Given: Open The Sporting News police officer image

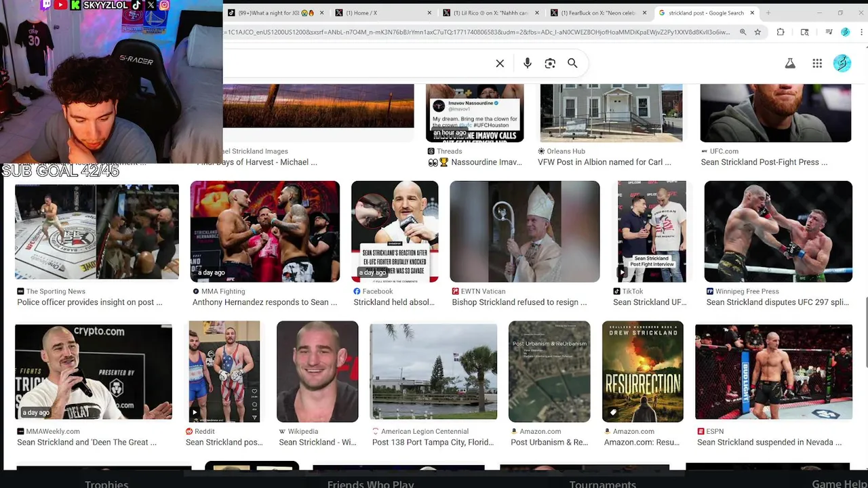Looking at the screenshot, I should pos(97,231).
